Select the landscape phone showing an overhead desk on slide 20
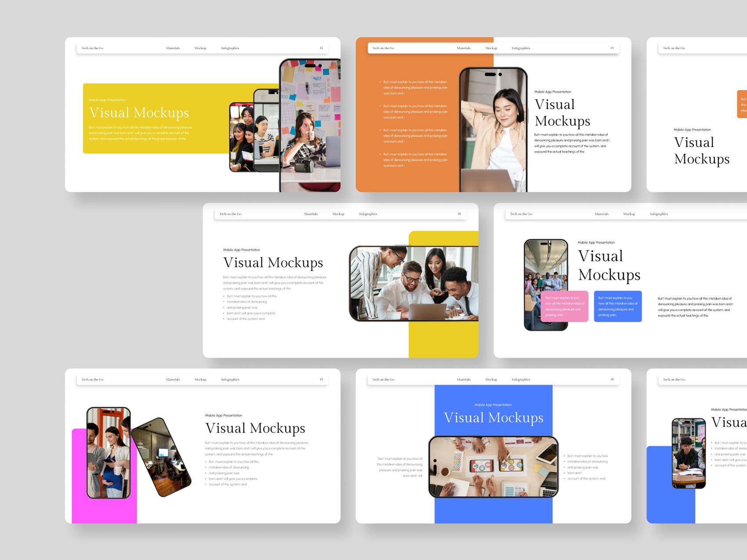 493,467
